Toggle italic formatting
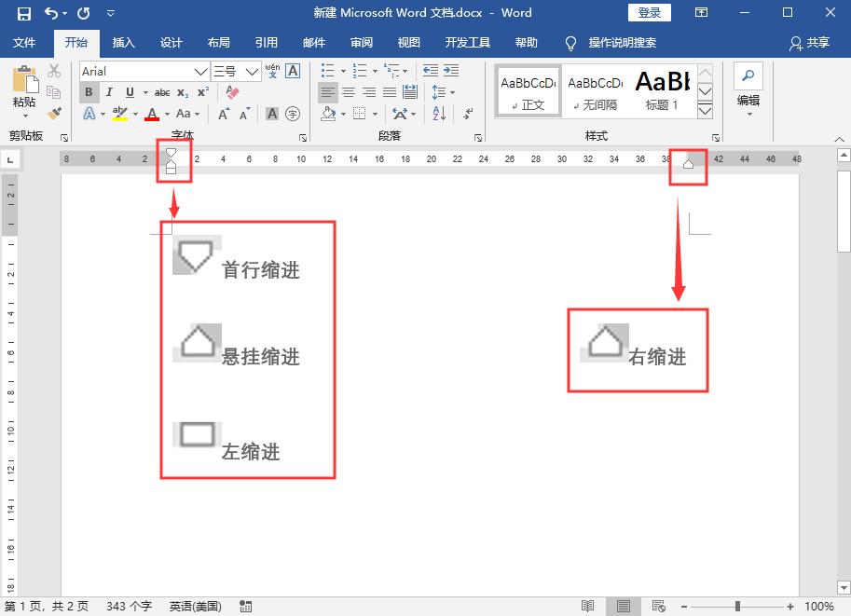Image resolution: width=851 pixels, height=616 pixels. coord(109,91)
